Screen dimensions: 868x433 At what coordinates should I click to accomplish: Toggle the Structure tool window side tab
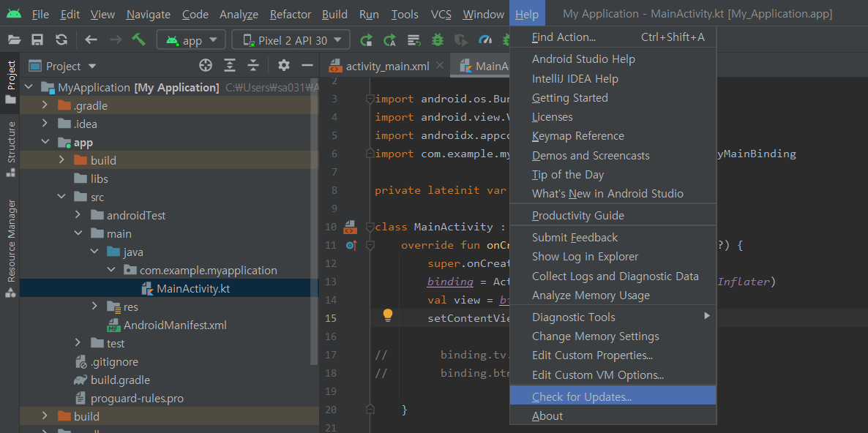[10, 148]
